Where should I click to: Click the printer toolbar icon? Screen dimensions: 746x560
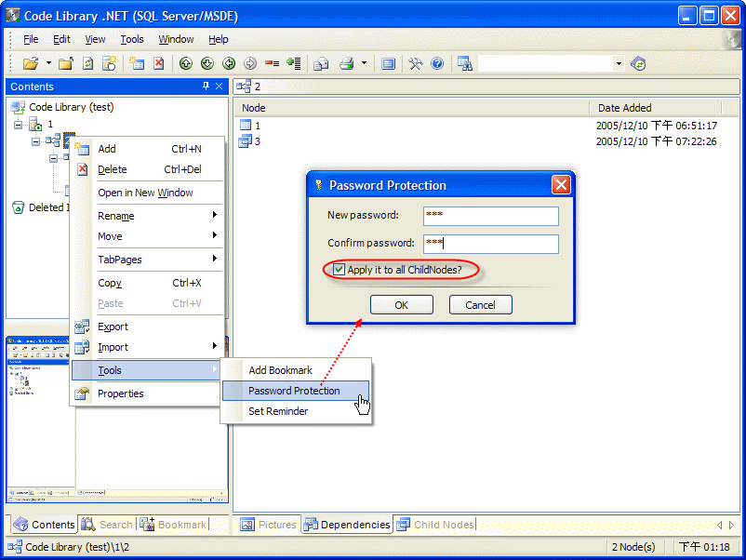[x=346, y=63]
